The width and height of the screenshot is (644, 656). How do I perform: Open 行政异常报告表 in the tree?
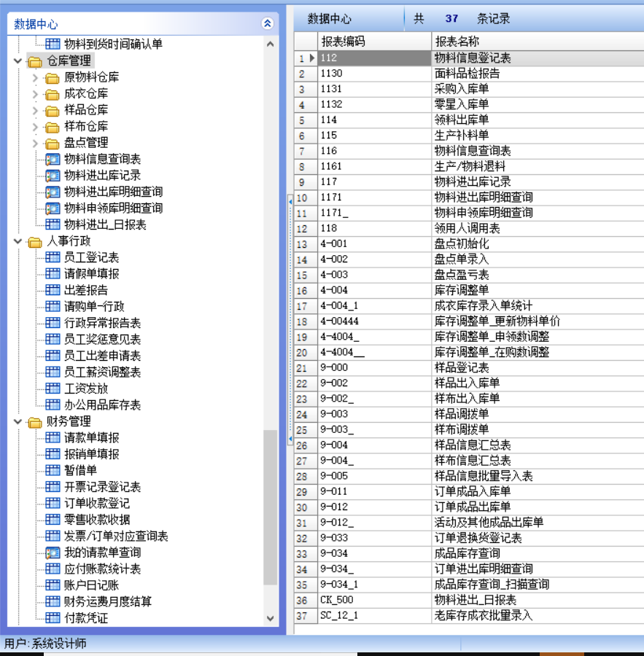point(103,323)
